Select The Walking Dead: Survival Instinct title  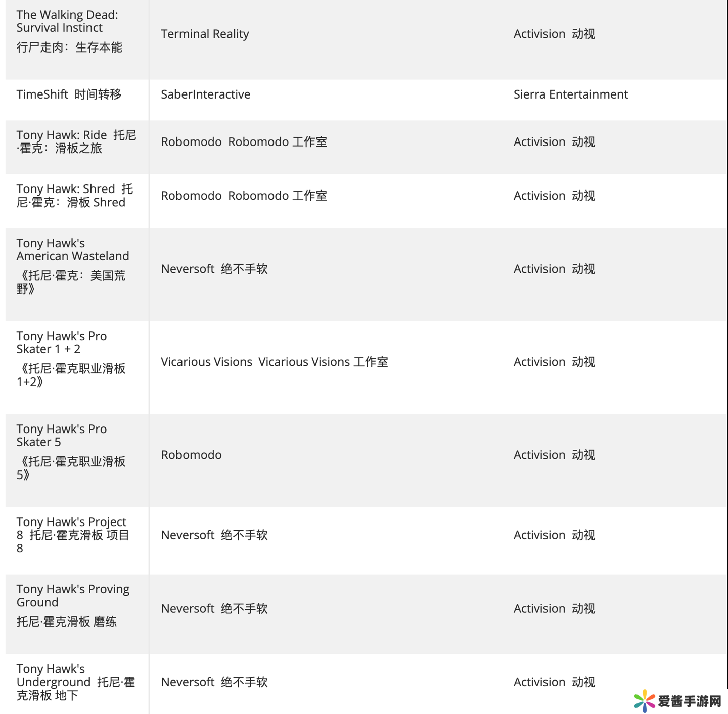pos(67,21)
